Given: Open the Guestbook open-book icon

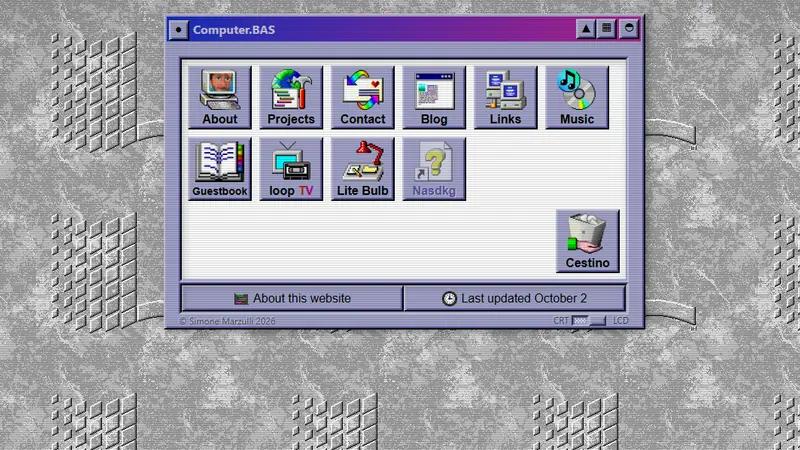Looking at the screenshot, I should 219,169.
